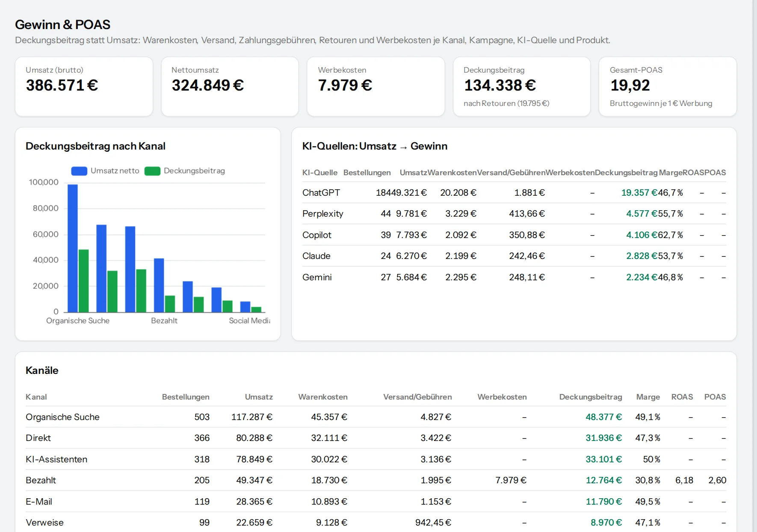Toggle the Deckungsbeitrag legend swatch
The image size is (757, 532).
click(152, 171)
